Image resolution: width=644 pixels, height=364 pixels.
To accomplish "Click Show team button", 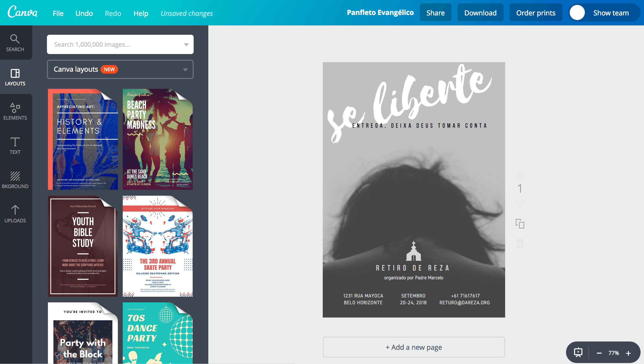I will coord(604,13).
